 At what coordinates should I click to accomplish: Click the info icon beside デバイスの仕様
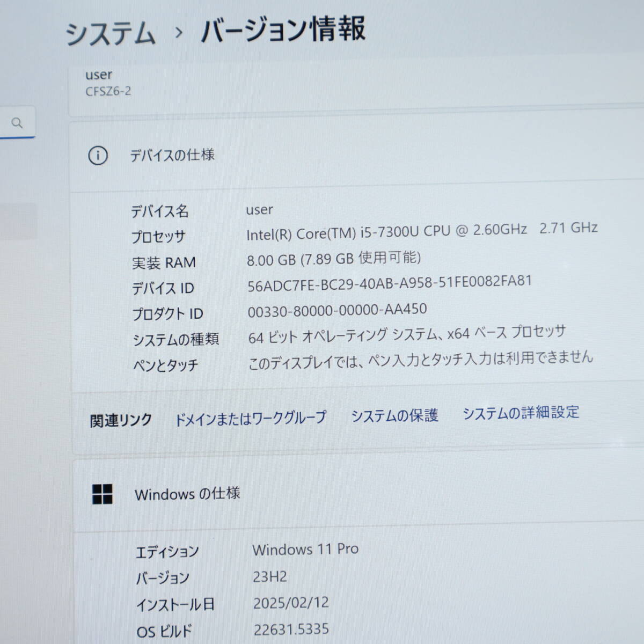coord(98,156)
